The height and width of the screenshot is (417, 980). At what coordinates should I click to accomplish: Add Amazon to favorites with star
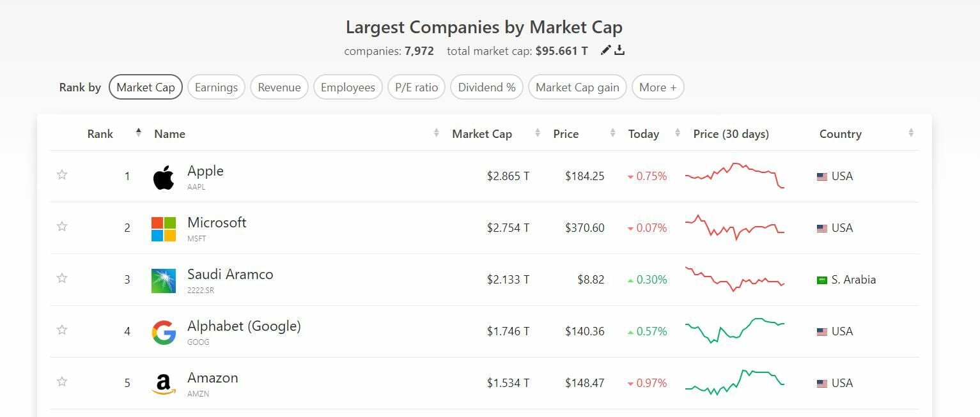pyautogui.click(x=62, y=382)
